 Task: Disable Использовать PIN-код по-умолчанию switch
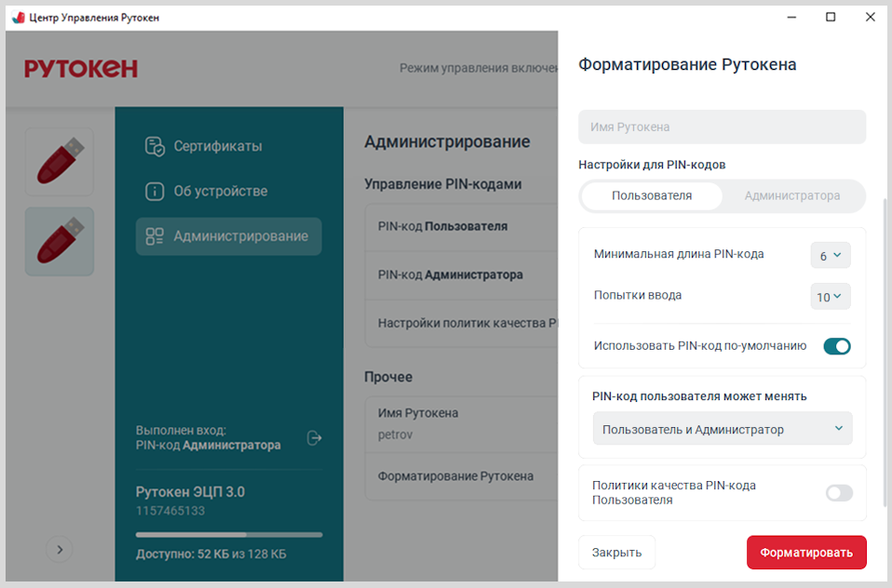click(x=836, y=346)
